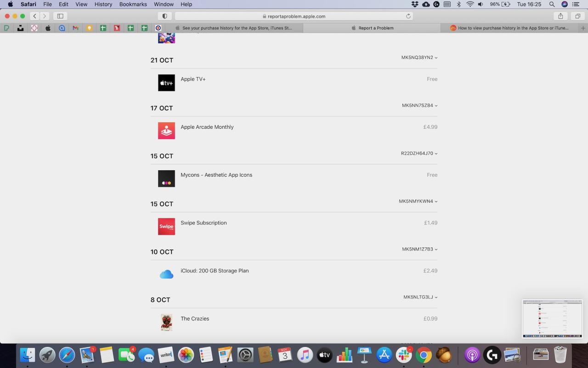The height and width of the screenshot is (368, 588).
Task: Click the iCloud: 200 GB Storage Plan title
Action: click(215, 270)
